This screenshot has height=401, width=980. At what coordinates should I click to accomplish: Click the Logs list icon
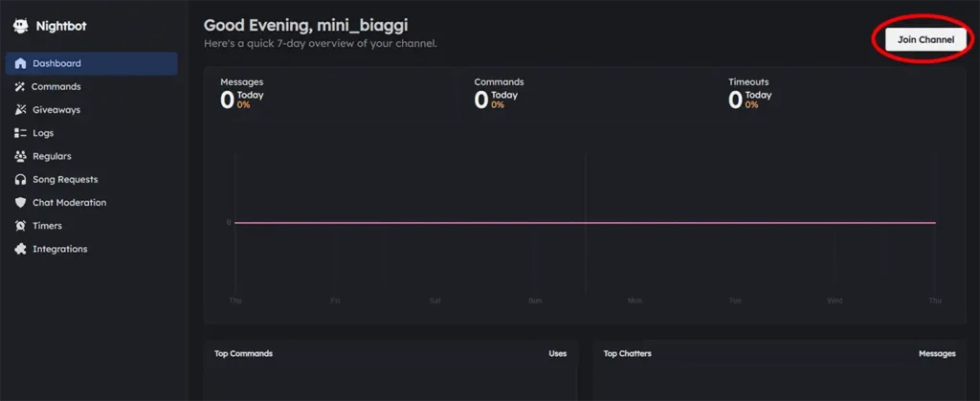(x=21, y=133)
